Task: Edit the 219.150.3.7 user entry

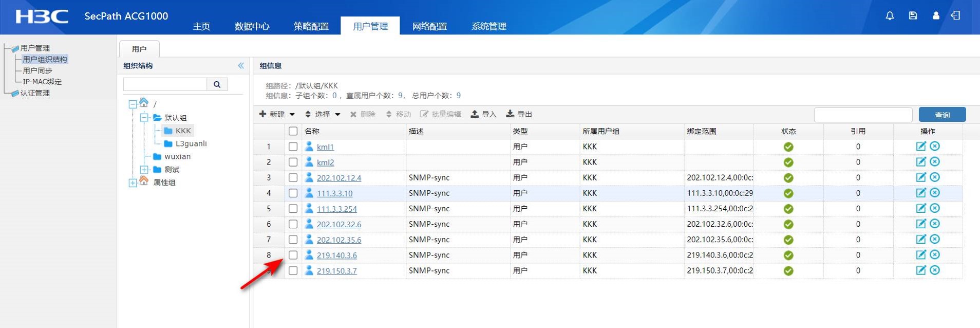Action: point(921,270)
